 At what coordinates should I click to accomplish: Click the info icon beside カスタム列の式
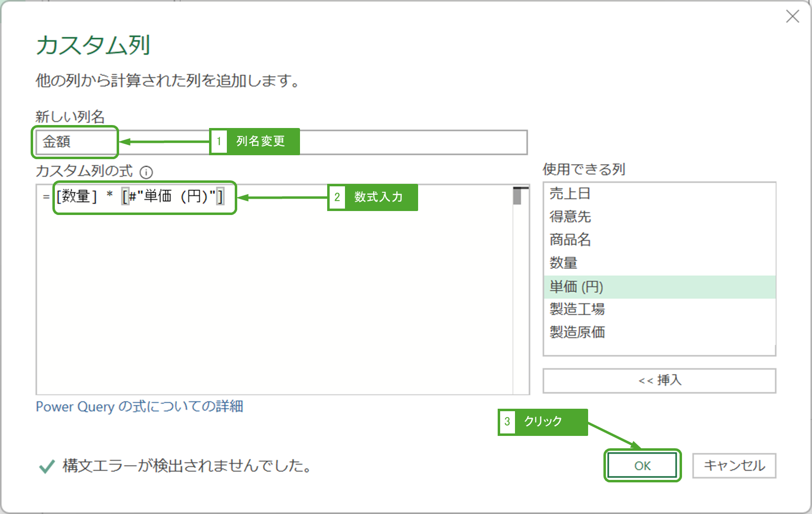(x=146, y=172)
